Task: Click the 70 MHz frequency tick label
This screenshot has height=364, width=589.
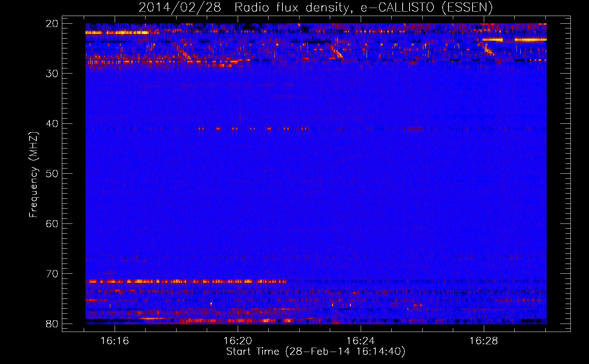Action: pos(52,274)
